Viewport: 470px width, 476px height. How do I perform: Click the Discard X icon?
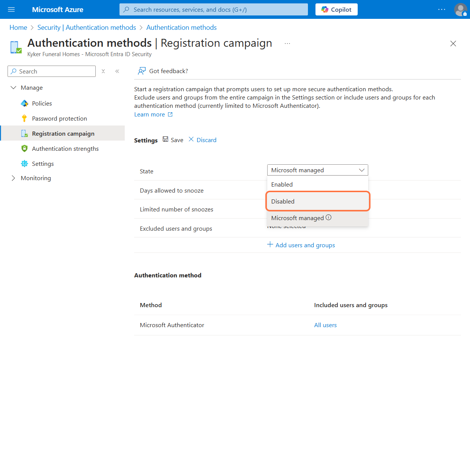(x=191, y=139)
